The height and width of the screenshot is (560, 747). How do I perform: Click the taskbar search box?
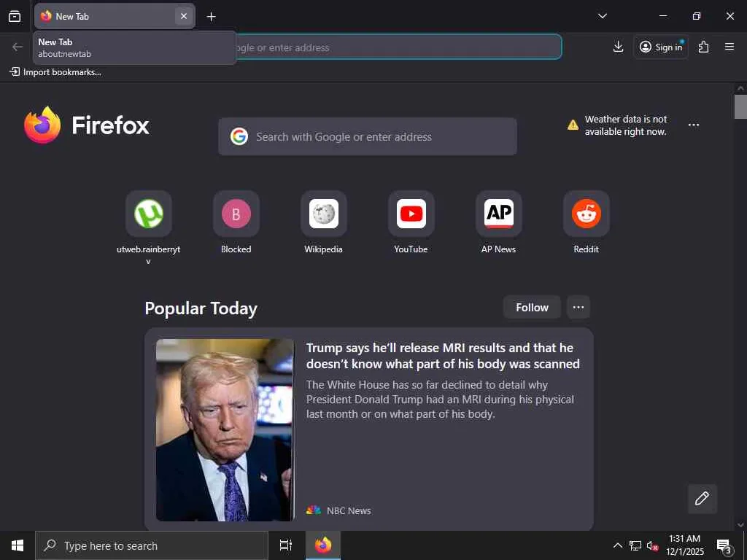(152, 545)
